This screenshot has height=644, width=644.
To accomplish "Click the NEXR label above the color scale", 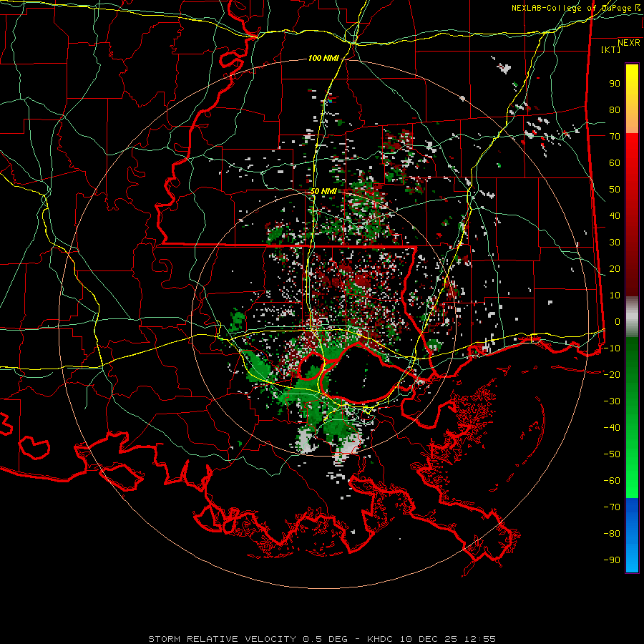I will pyautogui.click(x=629, y=43).
